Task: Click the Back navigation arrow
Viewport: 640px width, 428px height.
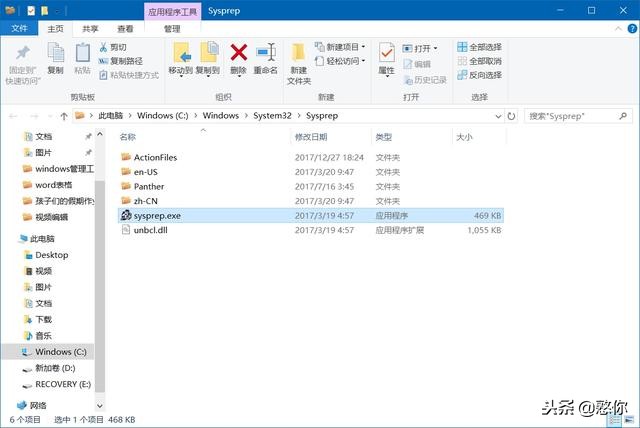Action: pyautogui.click(x=13, y=116)
